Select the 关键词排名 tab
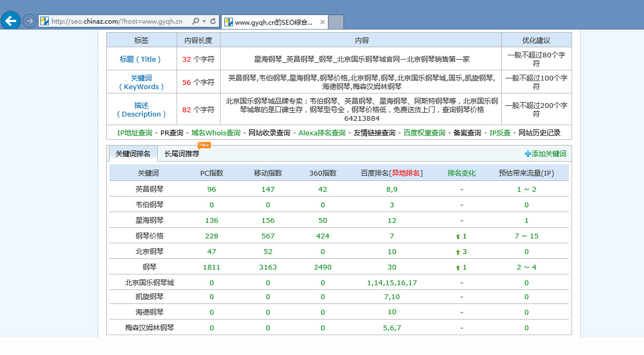 tap(133, 154)
